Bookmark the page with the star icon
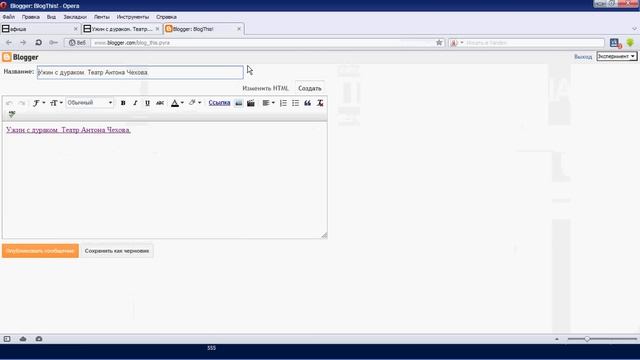The height and width of the screenshot is (360, 640). 439,42
